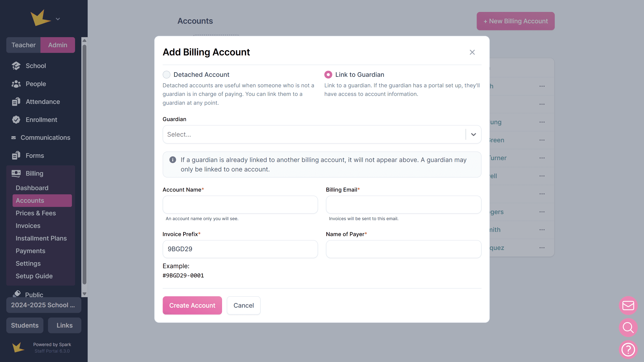Click the Cancel button
This screenshot has height=362, width=644.
(x=243, y=305)
